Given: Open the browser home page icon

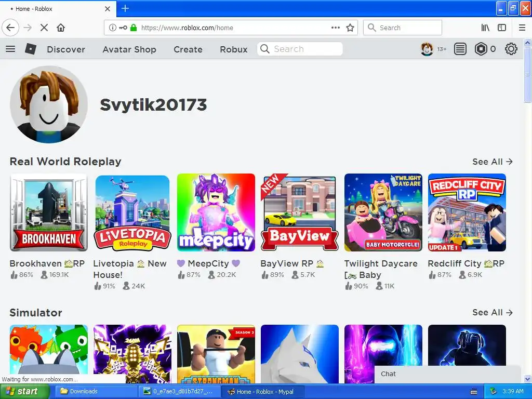Looking at the screenshot, I should click(61, 28).
